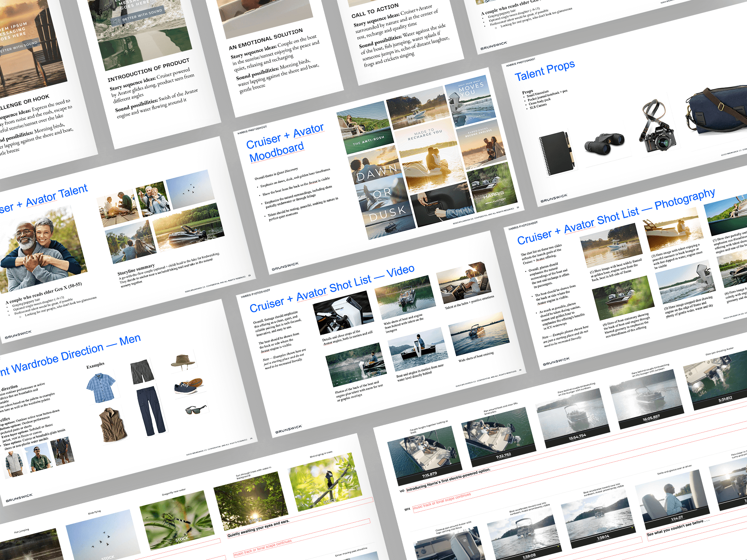747x560 pixels.
Task: Click the 'Storyline summary' text on Talent slide
Action: [136, 269]
